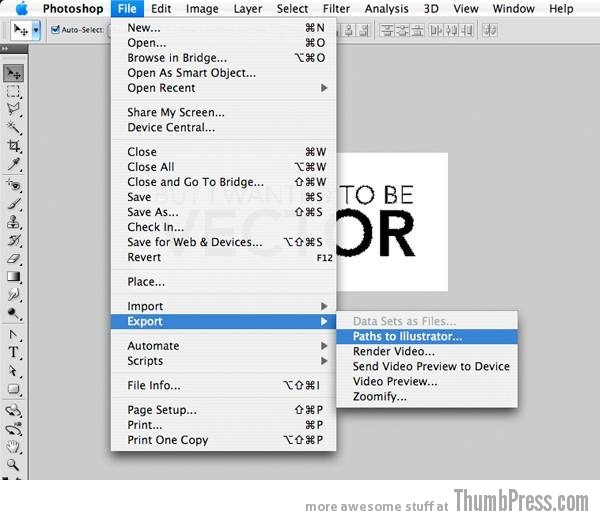Open the Layer menu
This screenshot has height=520, width=600.
click(248, 8)
